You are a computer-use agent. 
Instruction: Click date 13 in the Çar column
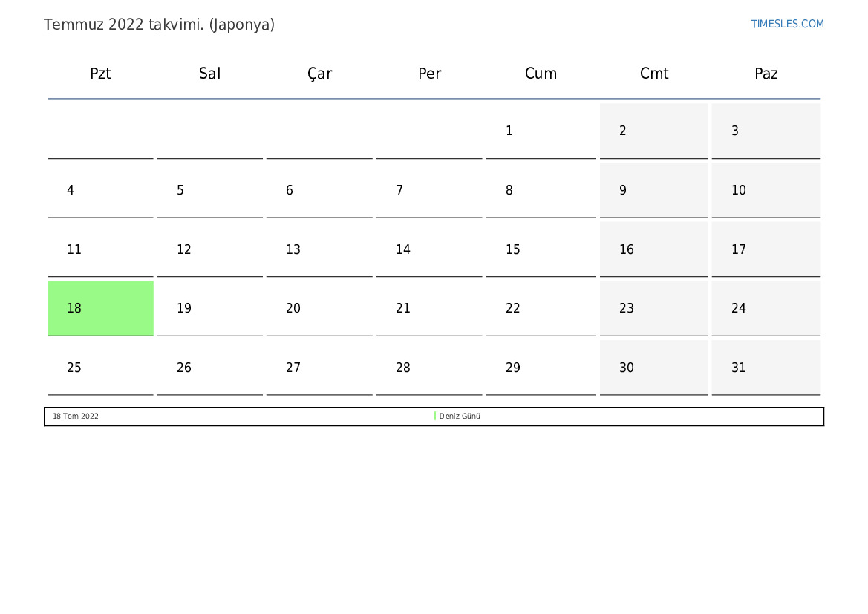pyautogui.click(x=319, y=249)
